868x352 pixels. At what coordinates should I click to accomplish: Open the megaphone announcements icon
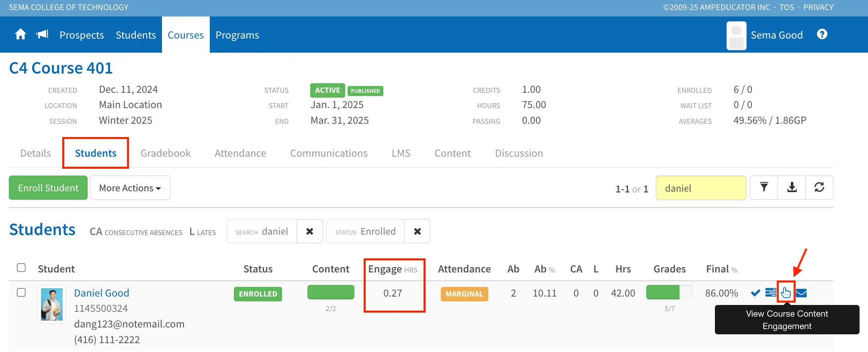42,35
